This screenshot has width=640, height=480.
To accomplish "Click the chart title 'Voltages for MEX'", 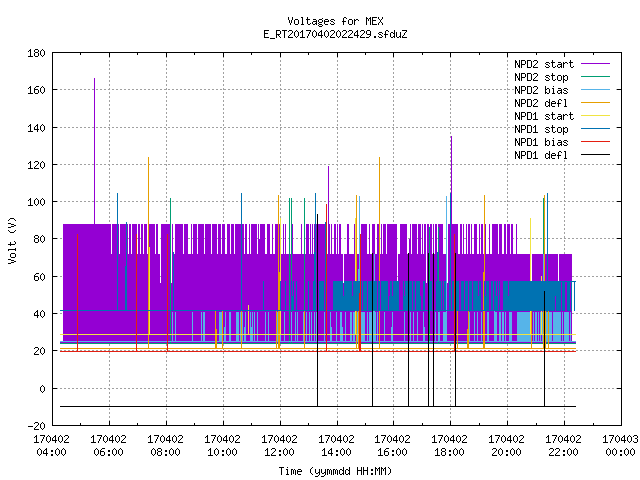I will [335, 21].
